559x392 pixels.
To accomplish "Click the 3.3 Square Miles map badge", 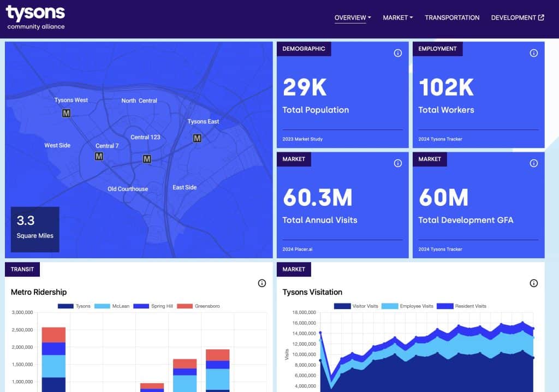I will tap(35, 229).
